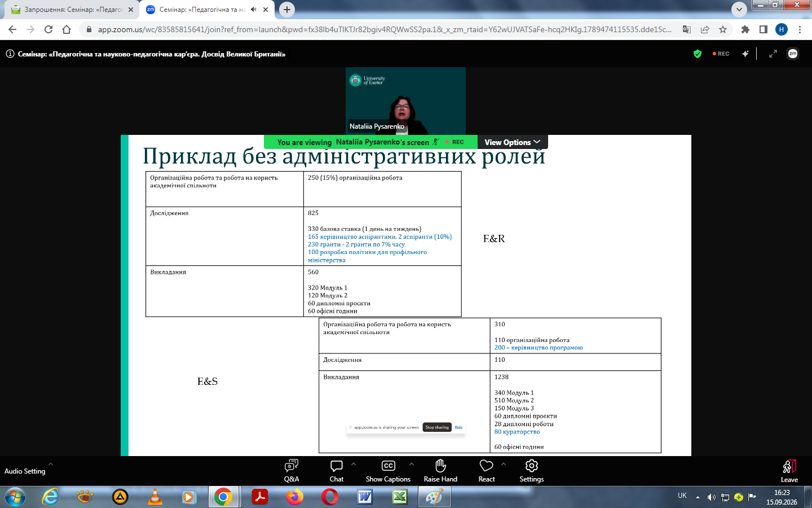Click the green encryption shield icon
This screenshot has width=812, height=508.
(698, 54)
